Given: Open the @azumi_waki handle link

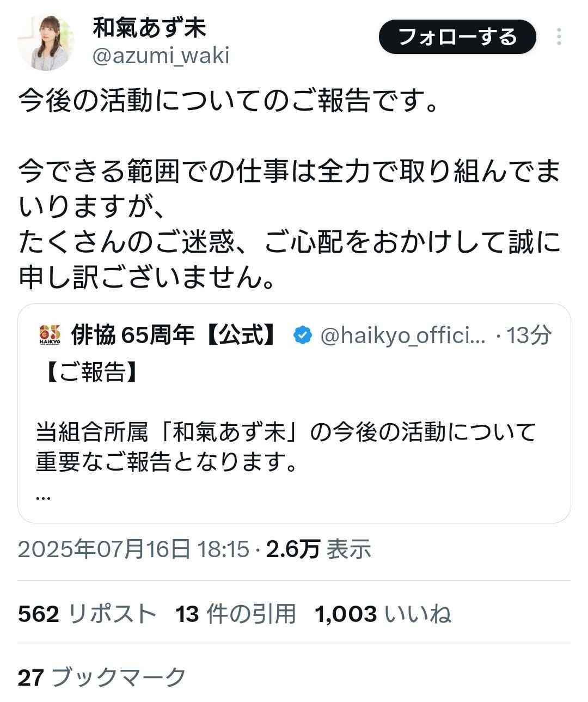Looking at the screenshot, I should tap(161, 56).
